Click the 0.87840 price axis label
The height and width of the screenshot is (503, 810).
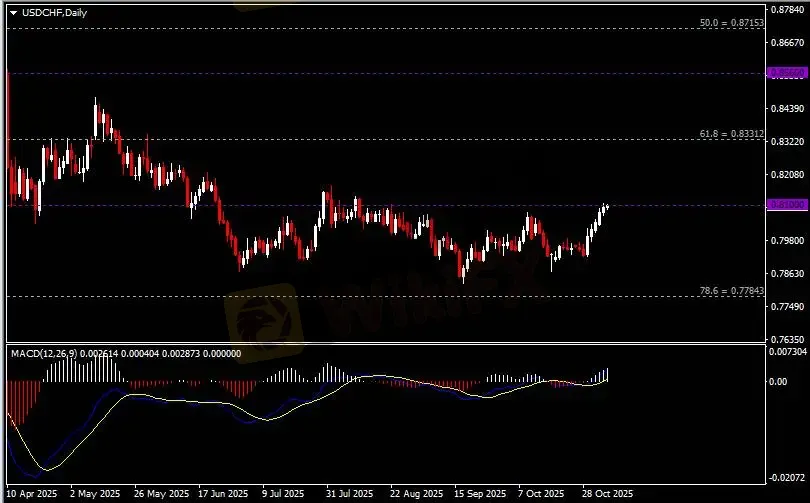(788, 9)
